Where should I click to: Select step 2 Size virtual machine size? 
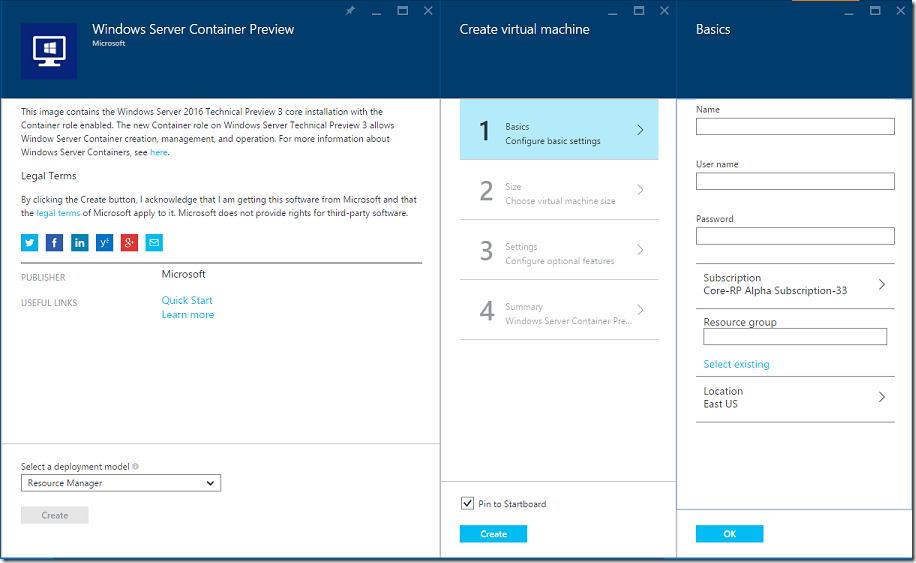(x=559, y=190)
